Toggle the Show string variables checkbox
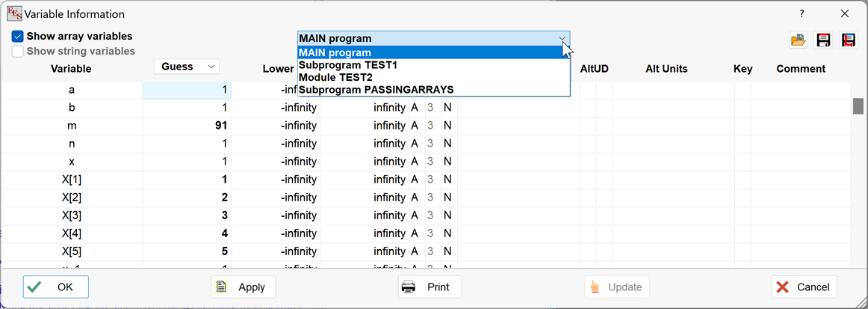This screenshot has height=309, width=868. point(17,52)
